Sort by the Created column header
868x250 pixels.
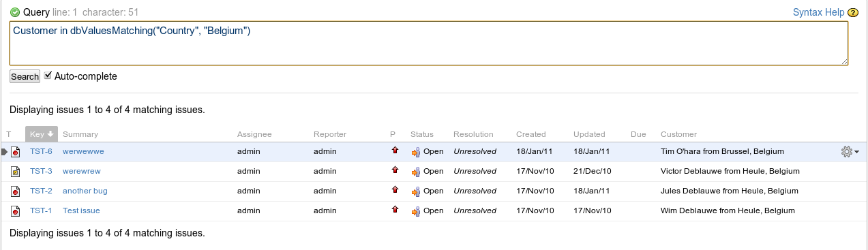531,134
